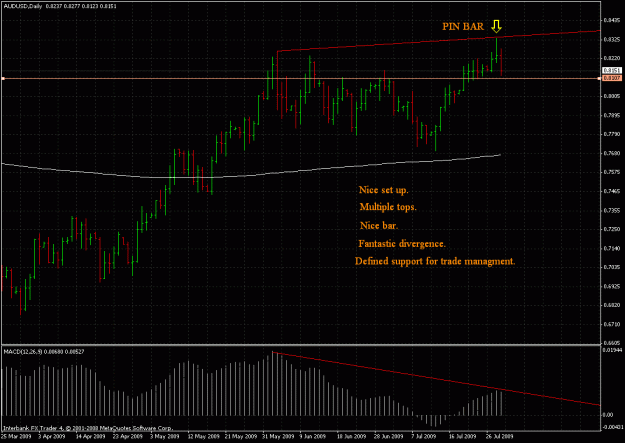Click the 0.7575 price axis label
The height and width of the screenshot is (443, 625).
coord(612,172)
